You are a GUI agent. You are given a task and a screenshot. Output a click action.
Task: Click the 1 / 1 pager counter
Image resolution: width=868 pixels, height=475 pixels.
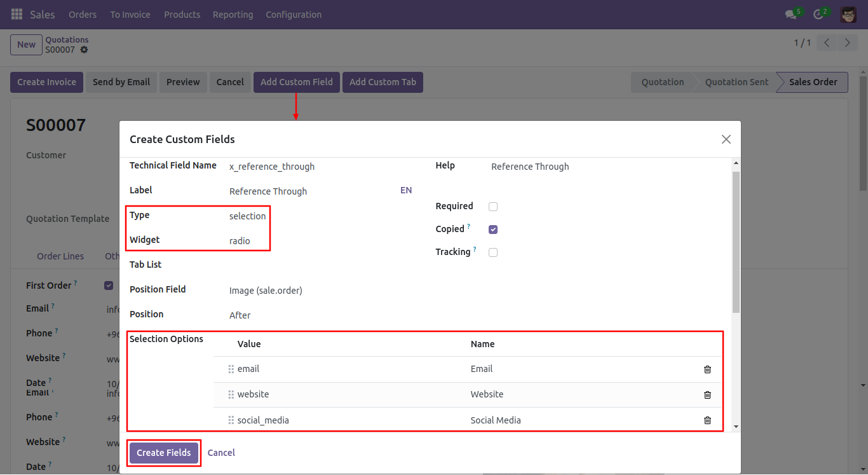(x=803, y=43)
